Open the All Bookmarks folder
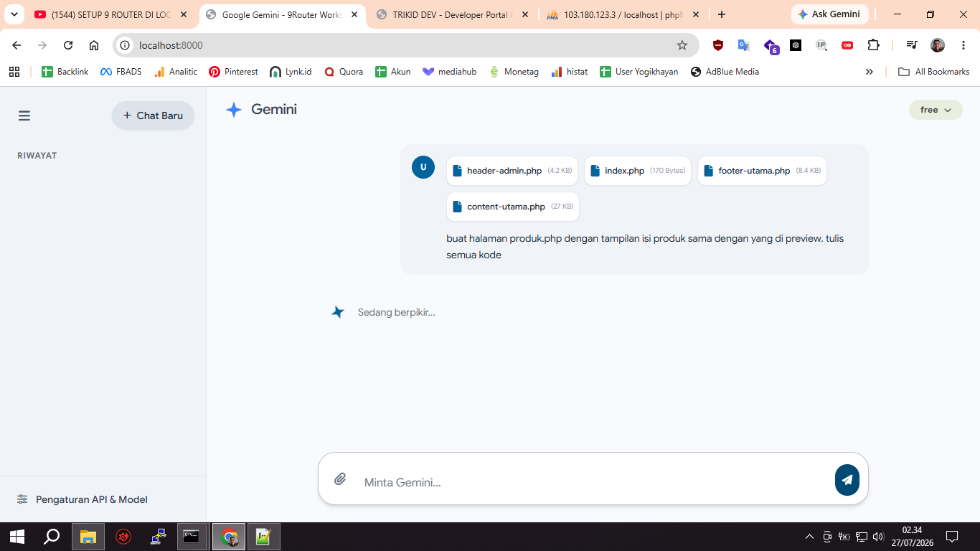Screen dimensions: 980x551 coord(934,72)
